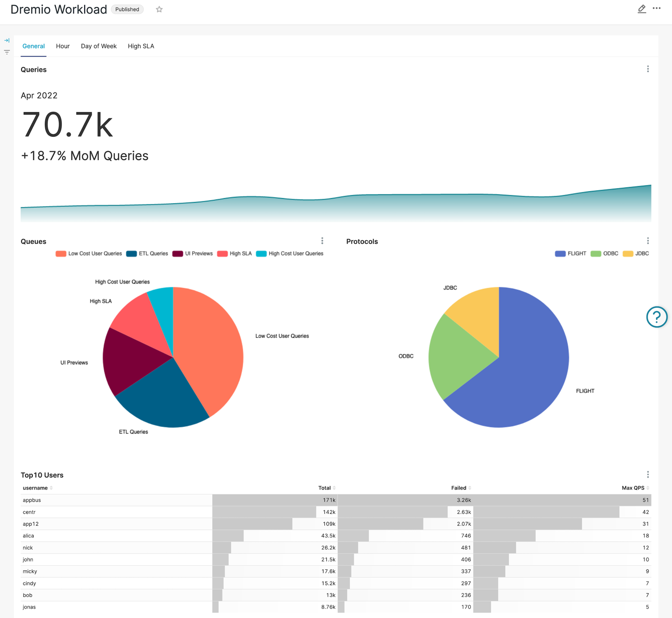
Task: Open the dashboard more options ellipsis menu
Action: pos(657,8)
